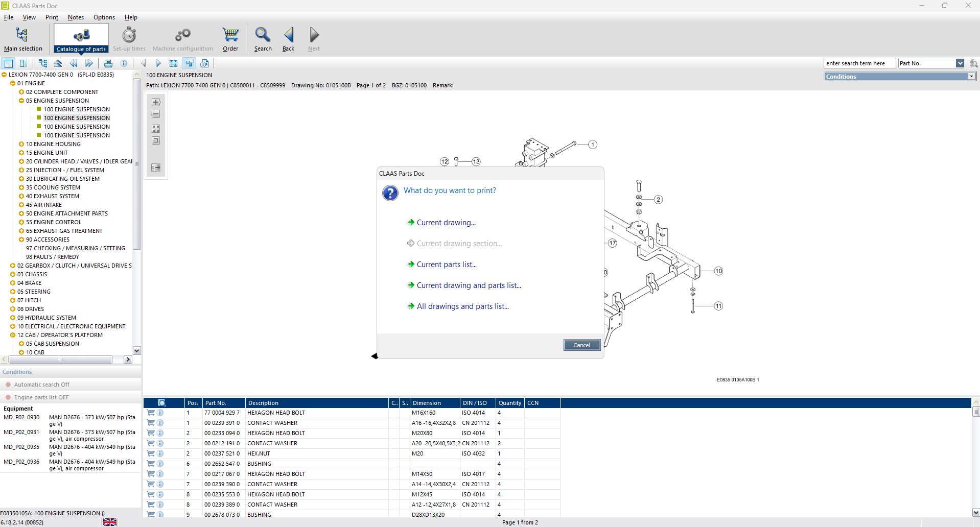
Task: Choose Current parts list print option
Action: point(446,265)
